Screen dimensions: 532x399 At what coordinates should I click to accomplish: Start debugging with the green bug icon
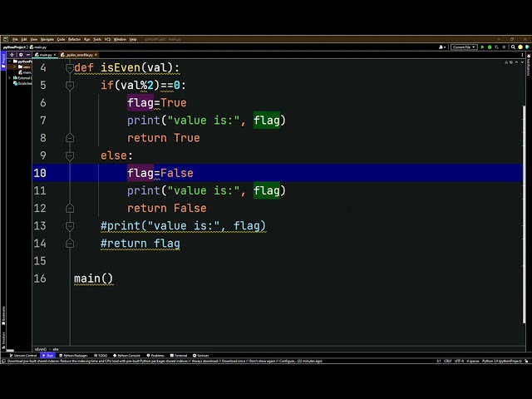point(490,47)
